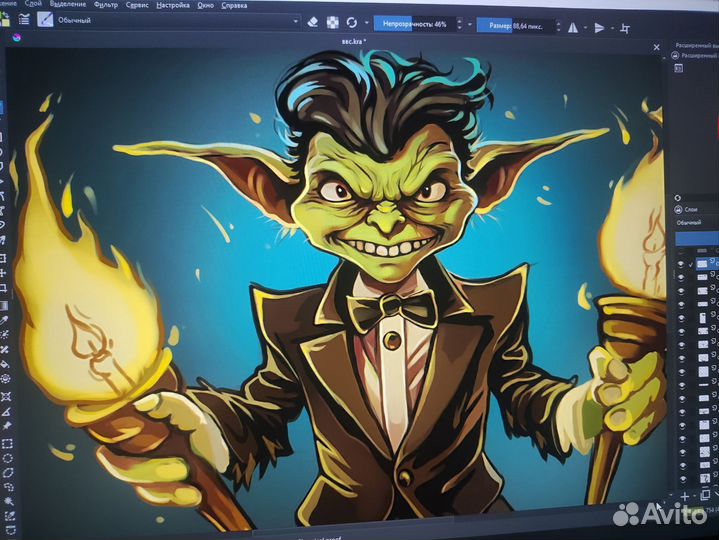
Task: Open the toolbar blend mode combo Обычный
Action: pos(177,21)
